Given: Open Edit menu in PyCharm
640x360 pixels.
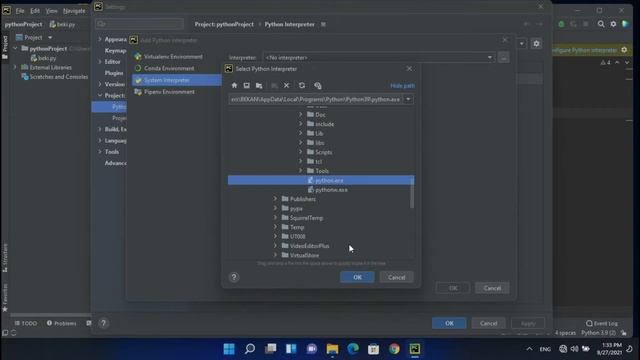Looking at the screenshot, I should pos(35,11).
